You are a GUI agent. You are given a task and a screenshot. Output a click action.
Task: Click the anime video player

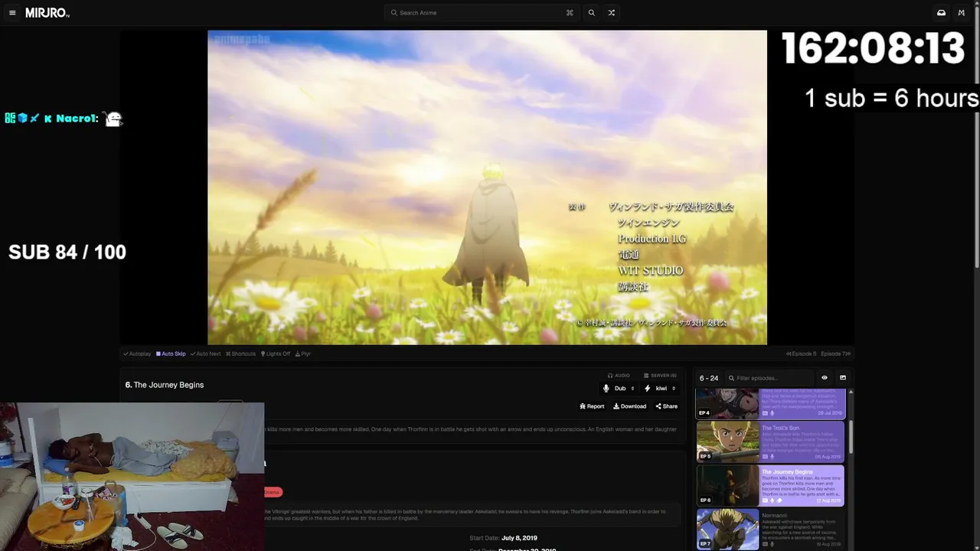tap(487, 187)
